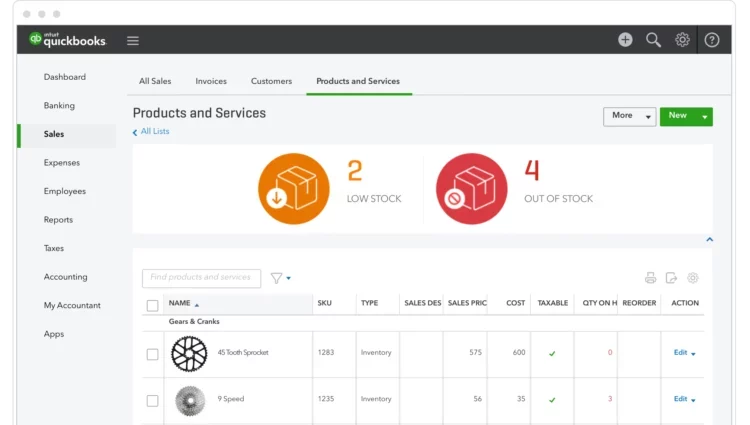This screenshot has width=750, height=425.
Task: Open Edit dropdown arrow for 9 Speed
Action: point(694,400)
